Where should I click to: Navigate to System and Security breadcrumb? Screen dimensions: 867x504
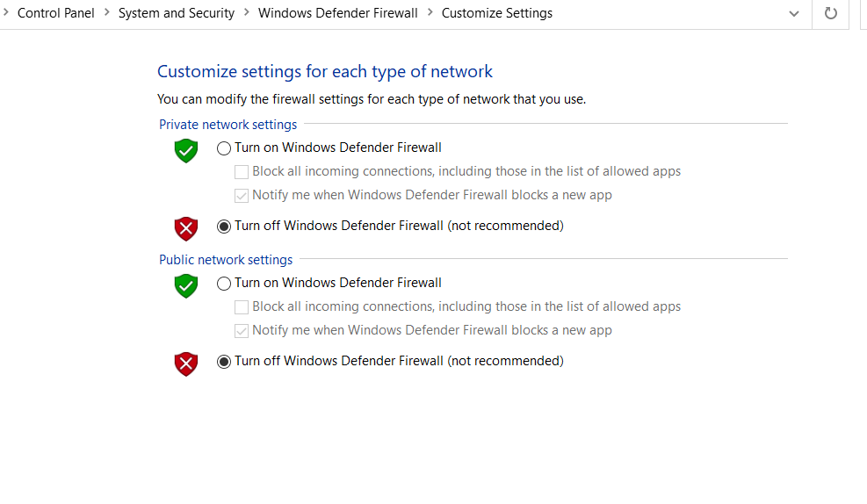point(177,13)
